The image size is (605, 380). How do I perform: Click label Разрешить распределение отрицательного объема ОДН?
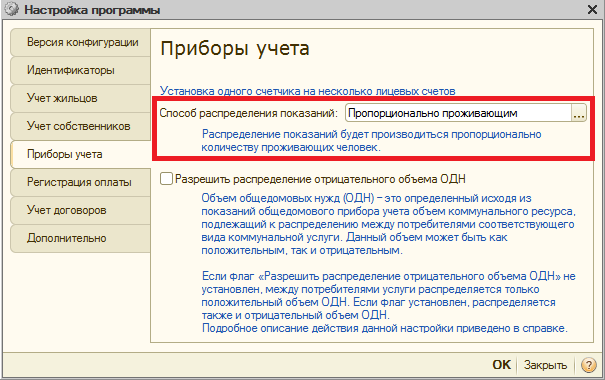tap(320, 179)
